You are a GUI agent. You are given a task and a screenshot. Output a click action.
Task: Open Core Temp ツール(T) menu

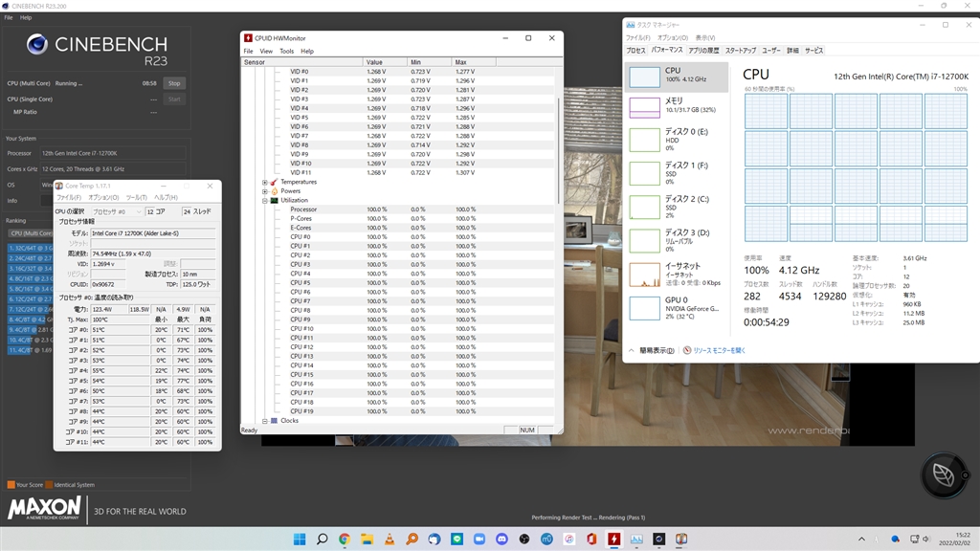pyautogui.click(x=136, y=197)
